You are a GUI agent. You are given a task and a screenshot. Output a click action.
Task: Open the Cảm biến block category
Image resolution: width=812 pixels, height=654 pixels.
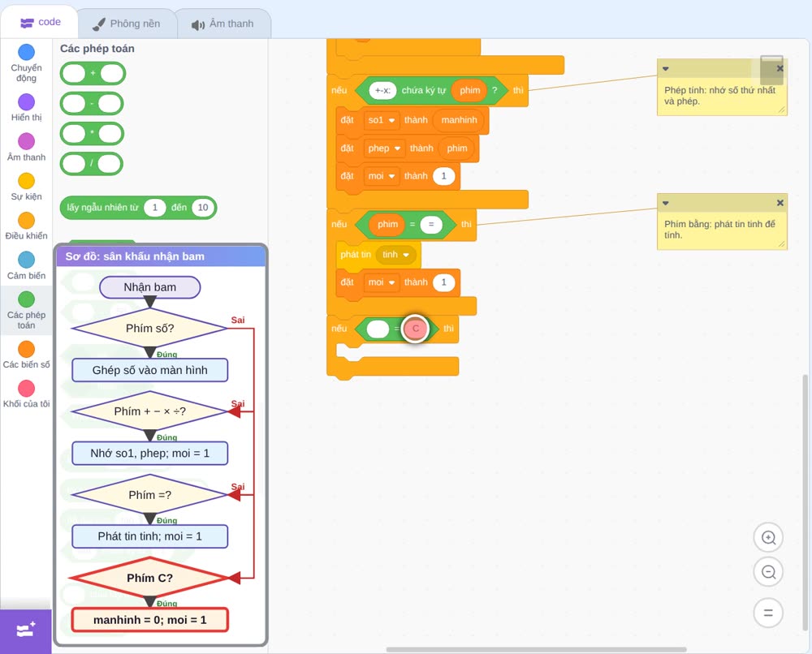(x=26, y=265)
